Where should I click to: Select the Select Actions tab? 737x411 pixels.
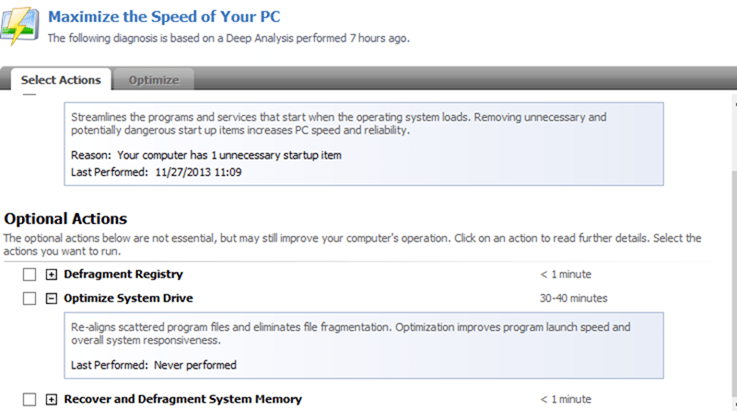(x=61, y=79)
